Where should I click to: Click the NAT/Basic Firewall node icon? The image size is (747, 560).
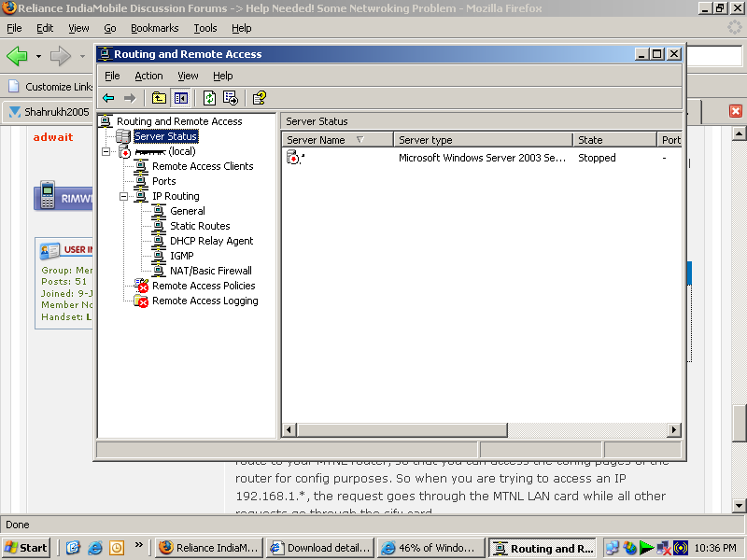tap(159, 271)
